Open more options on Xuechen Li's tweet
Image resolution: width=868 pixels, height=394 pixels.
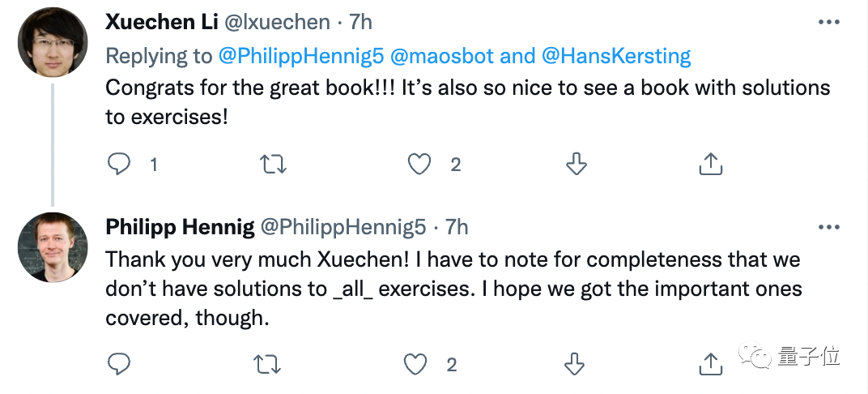(829, 22)
